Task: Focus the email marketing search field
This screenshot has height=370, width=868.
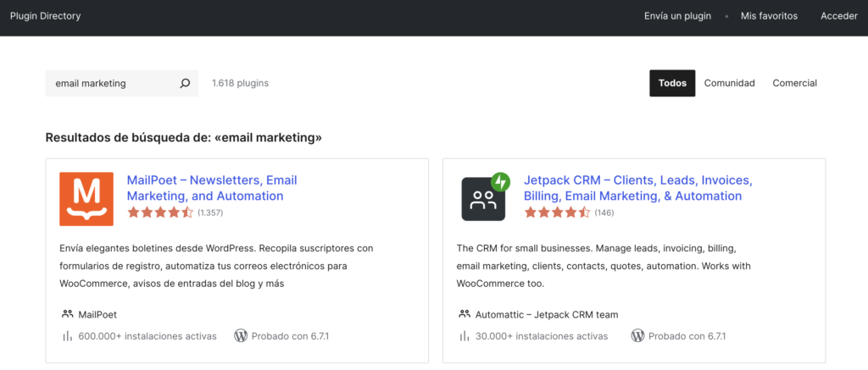Action: [122, 84]
